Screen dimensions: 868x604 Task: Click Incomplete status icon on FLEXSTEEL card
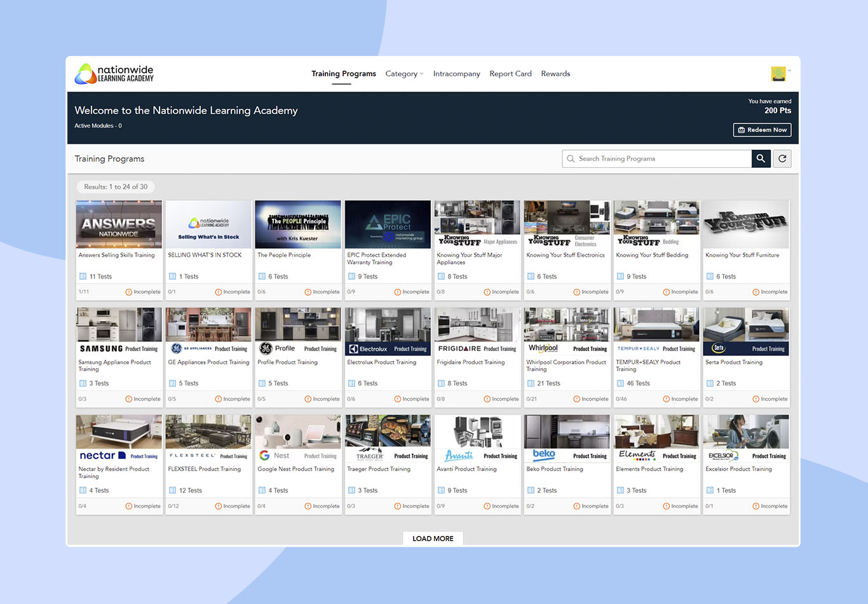[219, 507]
